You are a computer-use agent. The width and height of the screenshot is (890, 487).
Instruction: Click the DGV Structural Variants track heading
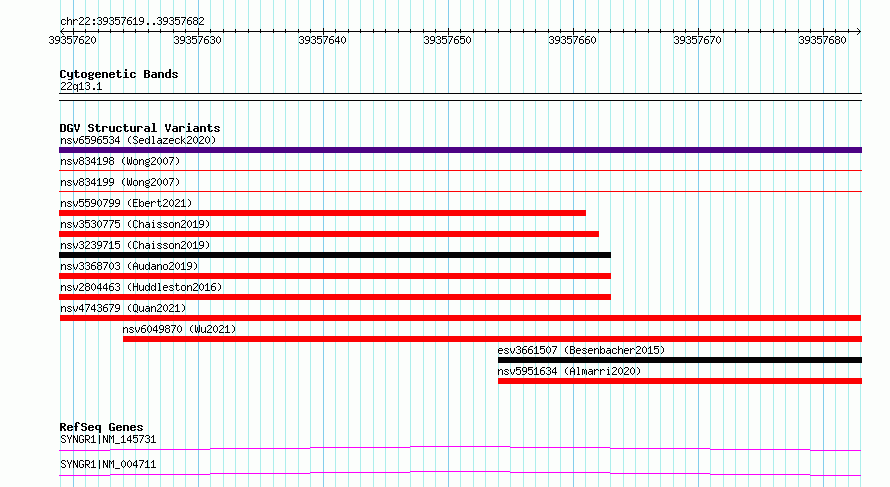[x=140, y=128]
